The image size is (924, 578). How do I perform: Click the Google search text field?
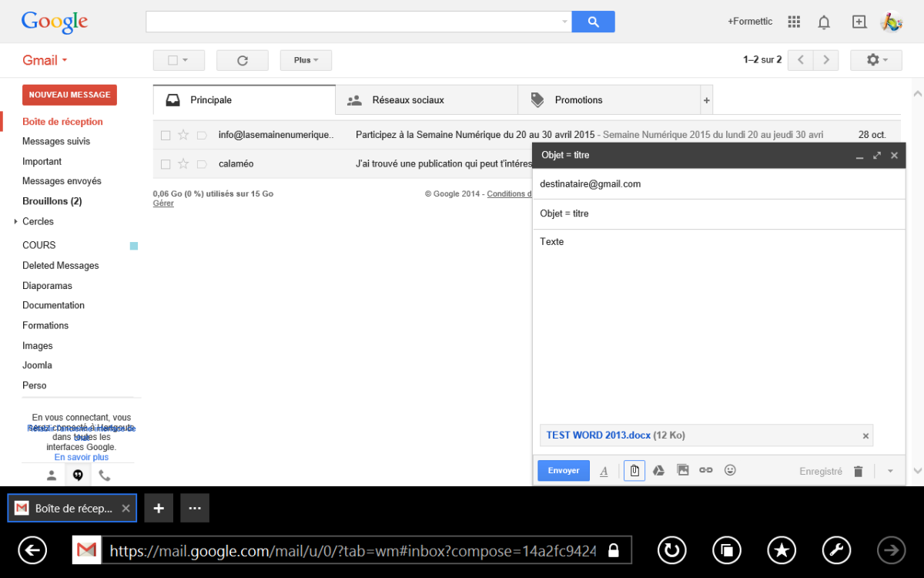tap(353, 22)
